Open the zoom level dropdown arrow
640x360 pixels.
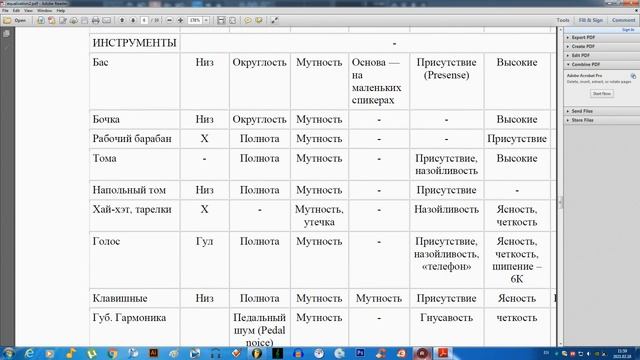click(x=206, y=20)
